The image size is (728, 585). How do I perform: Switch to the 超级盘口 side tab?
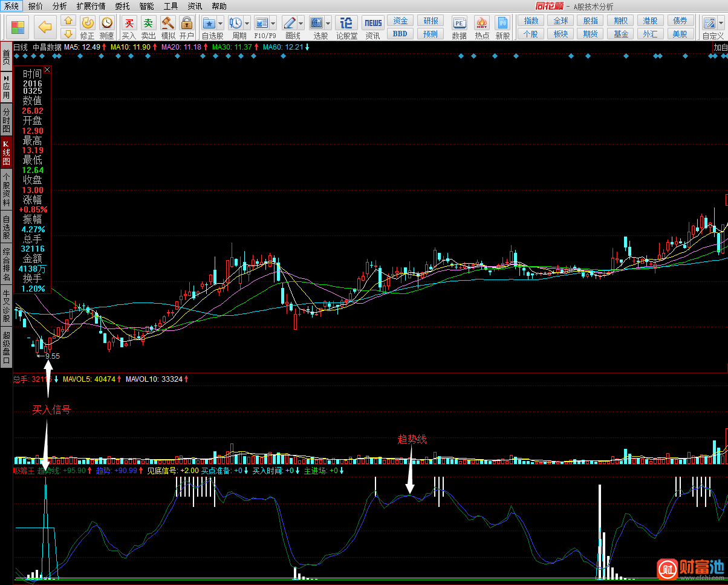point(6,348)
